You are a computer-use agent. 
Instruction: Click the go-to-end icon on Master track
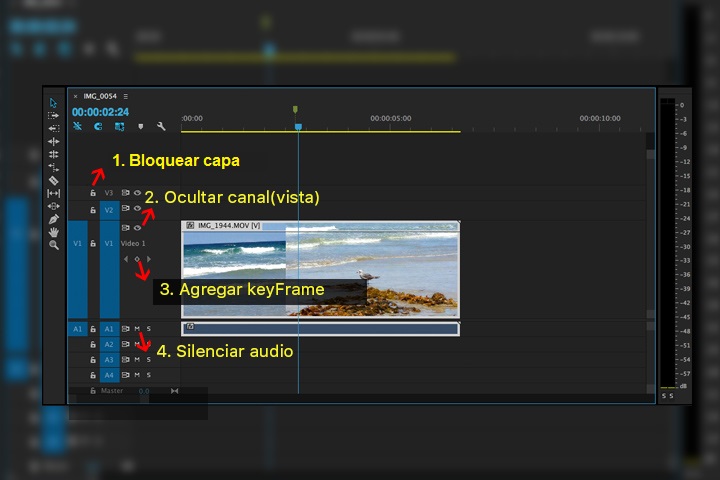click(174, 391)
